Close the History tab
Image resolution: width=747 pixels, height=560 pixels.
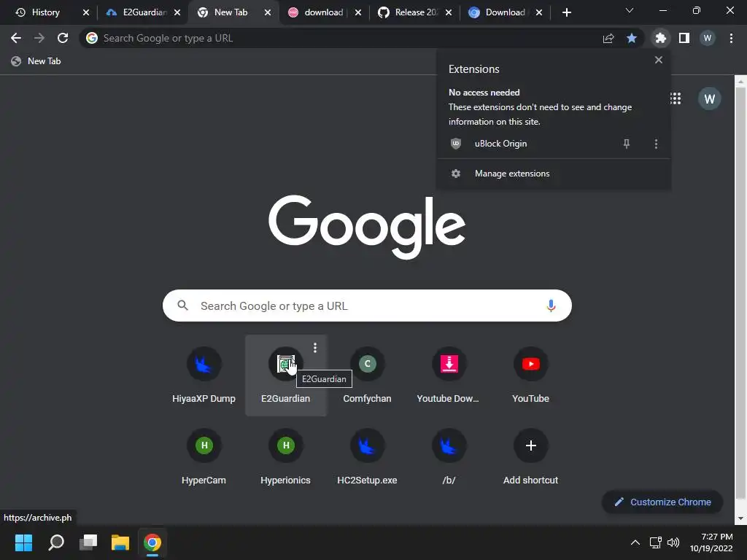point(86,12)
